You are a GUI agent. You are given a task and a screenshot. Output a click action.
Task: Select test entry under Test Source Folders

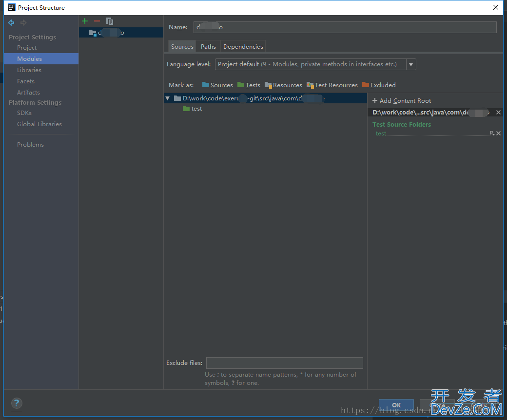coord(381,134)
